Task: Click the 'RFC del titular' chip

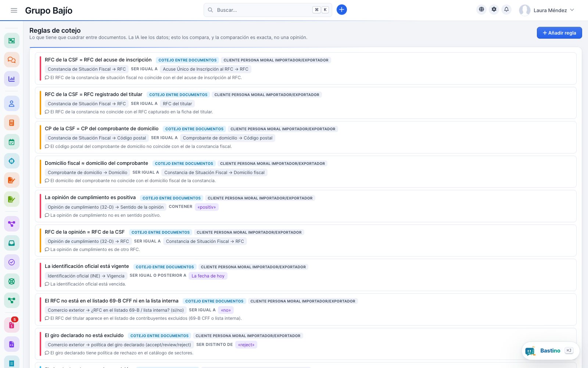Action: [x=178, y=103]
